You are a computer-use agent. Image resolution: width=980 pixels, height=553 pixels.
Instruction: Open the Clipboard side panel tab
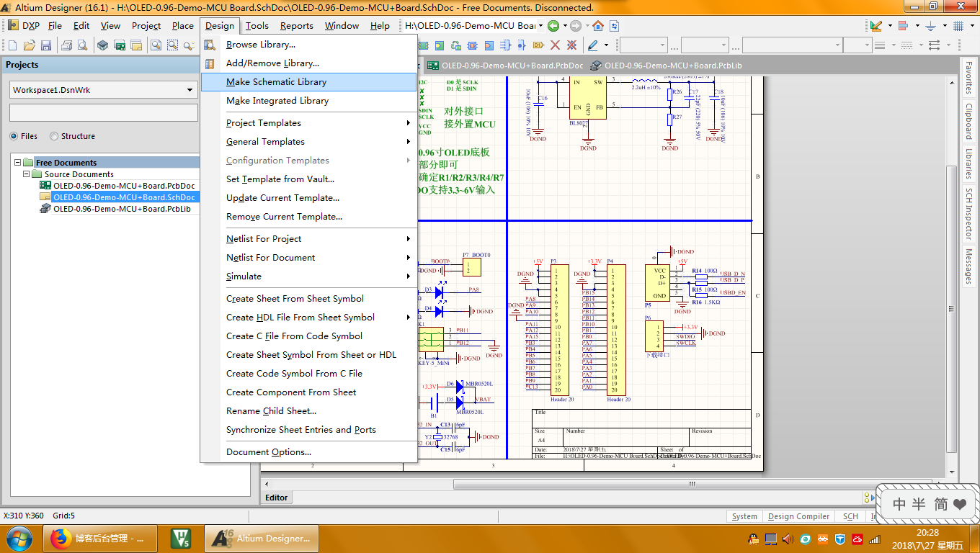click(x=969, y=121)
